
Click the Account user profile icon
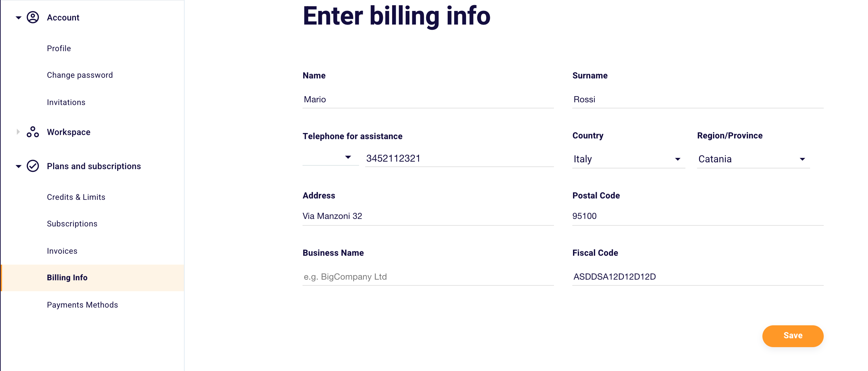33,17
